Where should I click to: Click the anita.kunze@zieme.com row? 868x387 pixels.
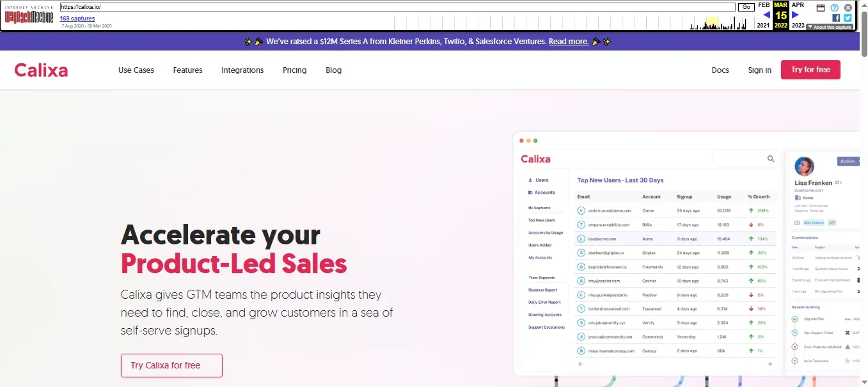point(675,210)
